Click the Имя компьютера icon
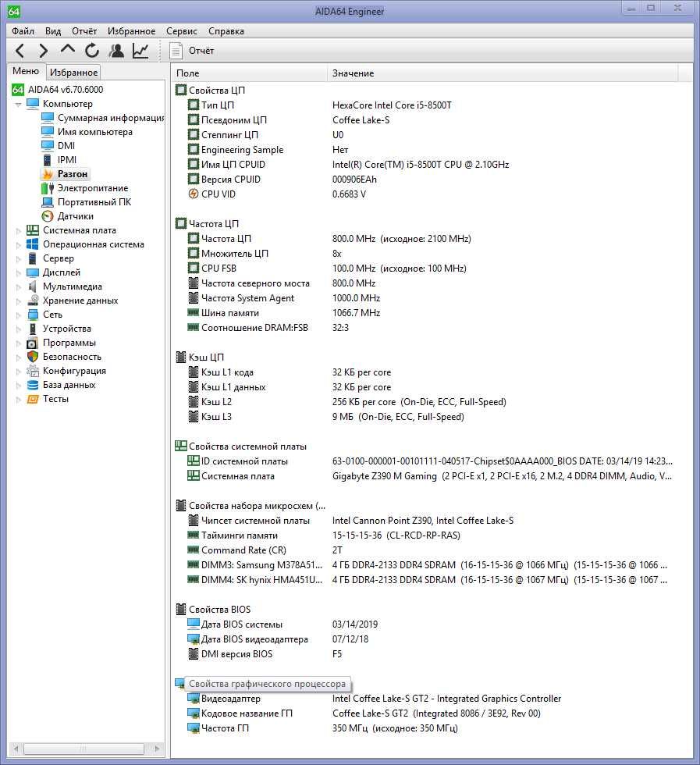This screenshot has height=765, width=700. point(48,132)
